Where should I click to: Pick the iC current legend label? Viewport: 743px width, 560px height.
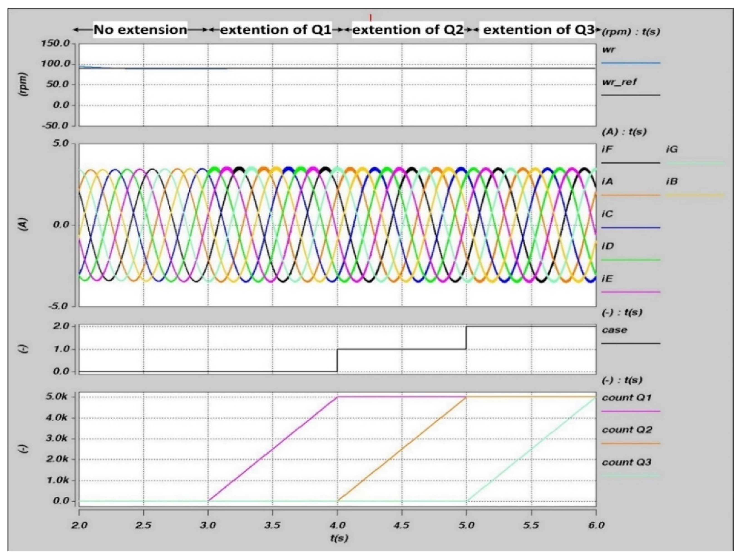pyautogui.click(x=607, y=214)
